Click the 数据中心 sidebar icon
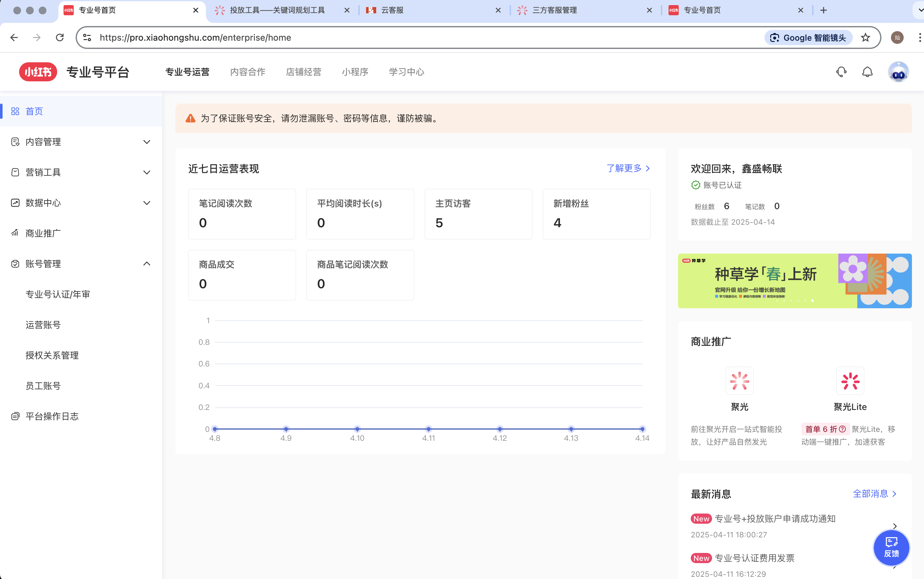924x579 pixels. 15,202
